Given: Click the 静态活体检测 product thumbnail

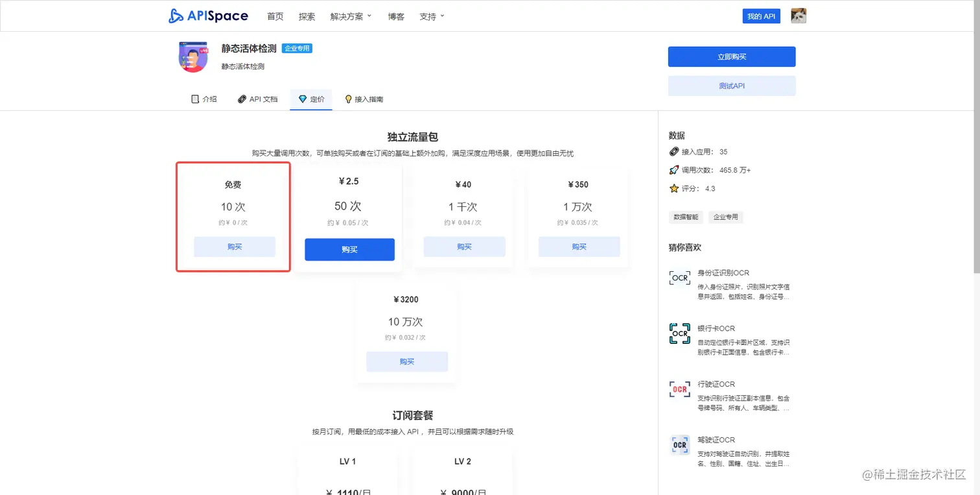Looking at the screenshot, I should [193, 57].
